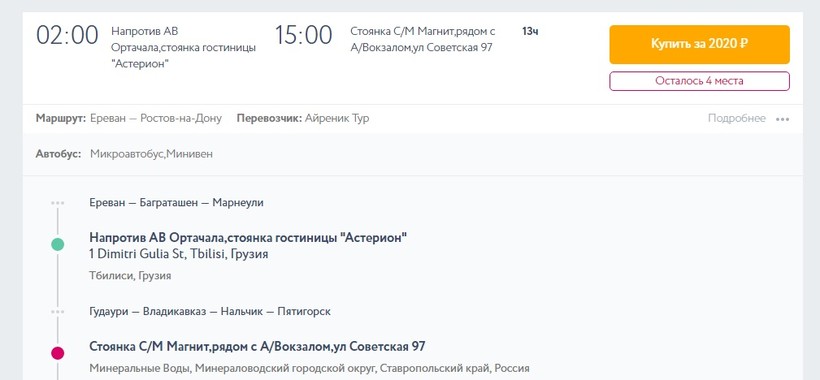Click the "Ереван — Баграташен — Марнеули" stops line
The height and width of the screenshot is (380, 820).
[x=176, y=203]
